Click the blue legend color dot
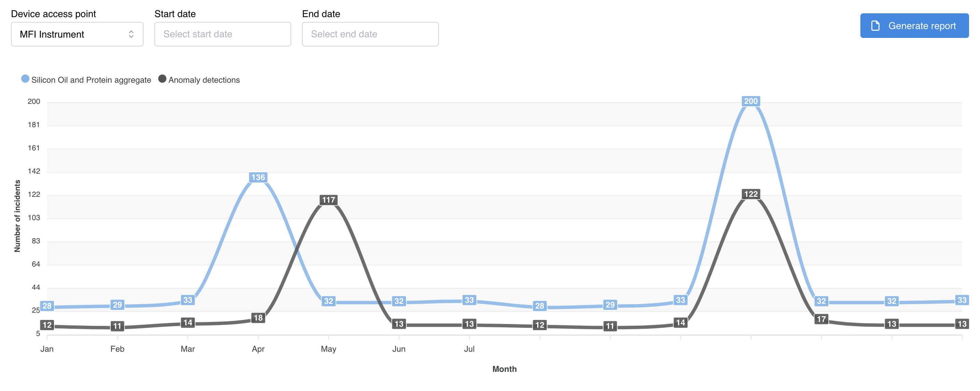This screenshot has width=980, height=391. tap(25, 79)
